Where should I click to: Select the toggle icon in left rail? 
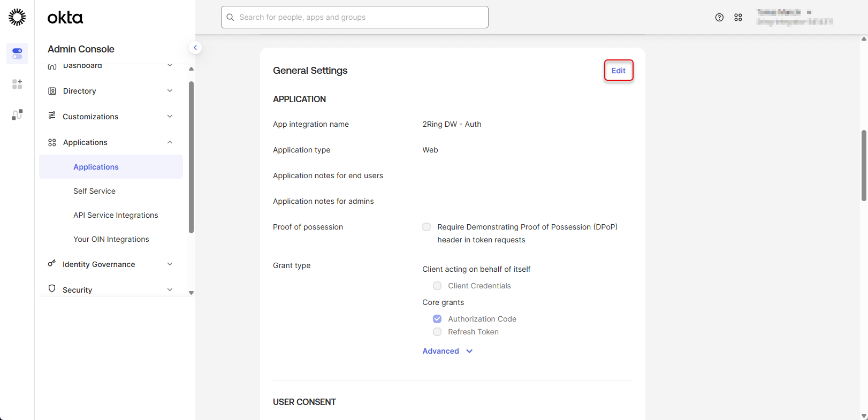click(17, 54)
